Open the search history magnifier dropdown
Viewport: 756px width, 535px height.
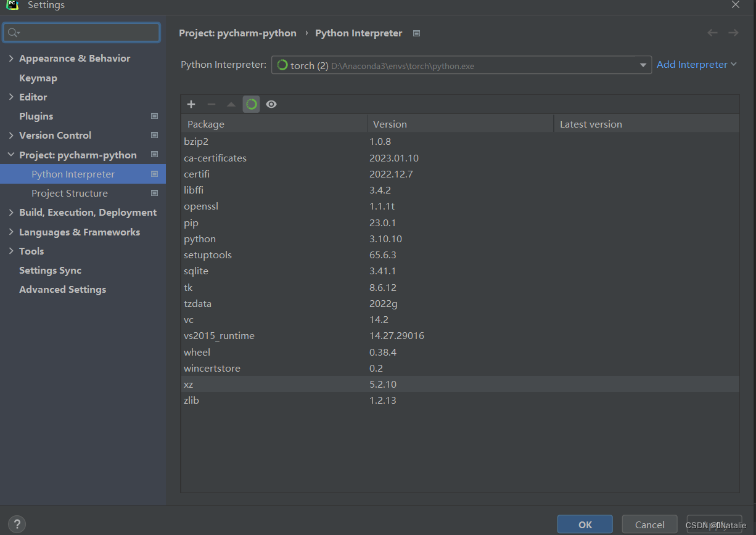click(x=14, y=33)
